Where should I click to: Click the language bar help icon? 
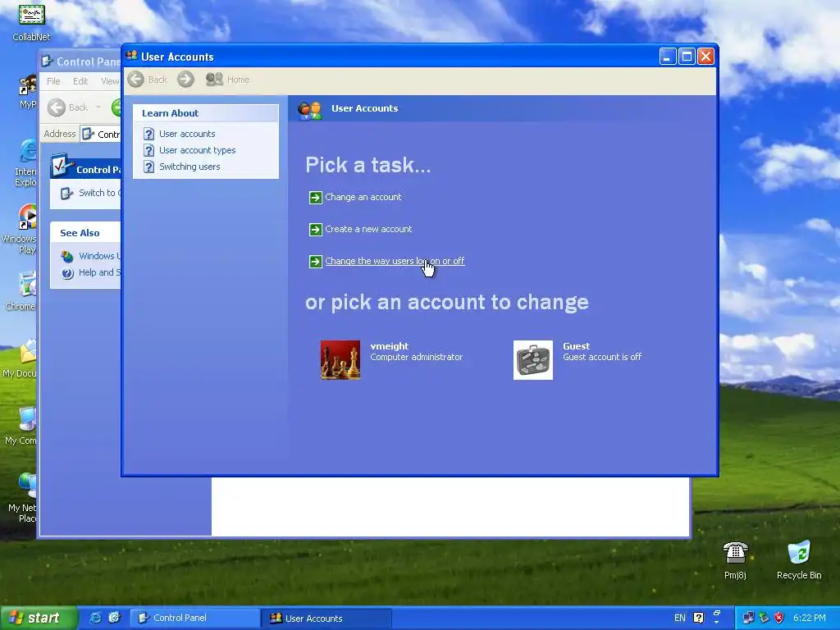699,618
